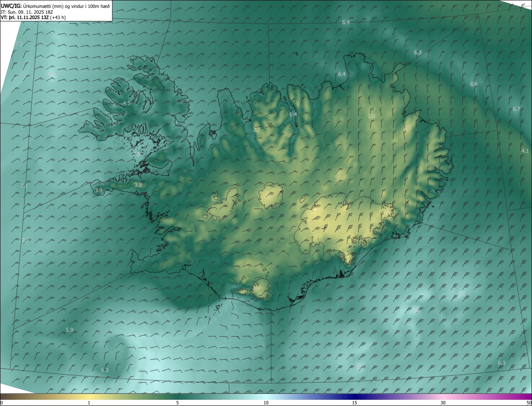
Task: Click the colorbar tick label 15
Action: [355, 403]
